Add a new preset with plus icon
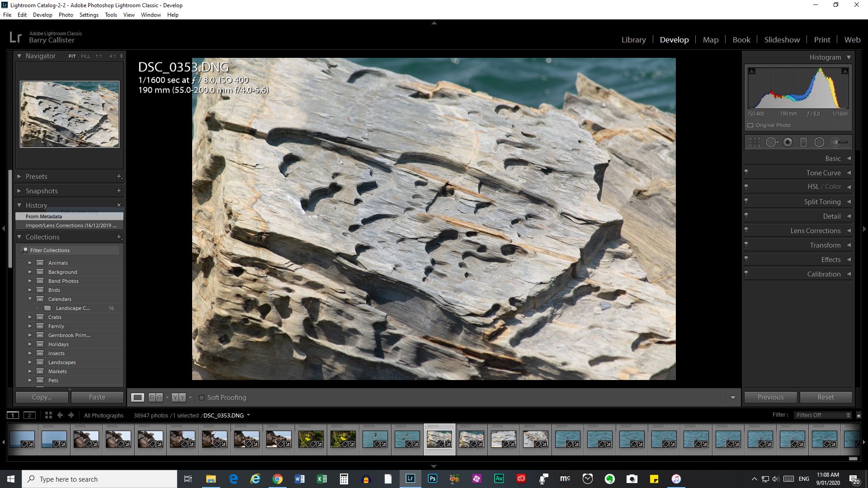 tap(119, 177)
